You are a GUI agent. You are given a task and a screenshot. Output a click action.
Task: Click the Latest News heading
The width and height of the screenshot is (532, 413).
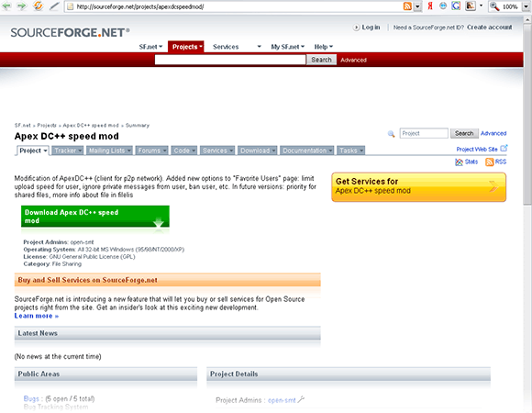click(38, 333)
